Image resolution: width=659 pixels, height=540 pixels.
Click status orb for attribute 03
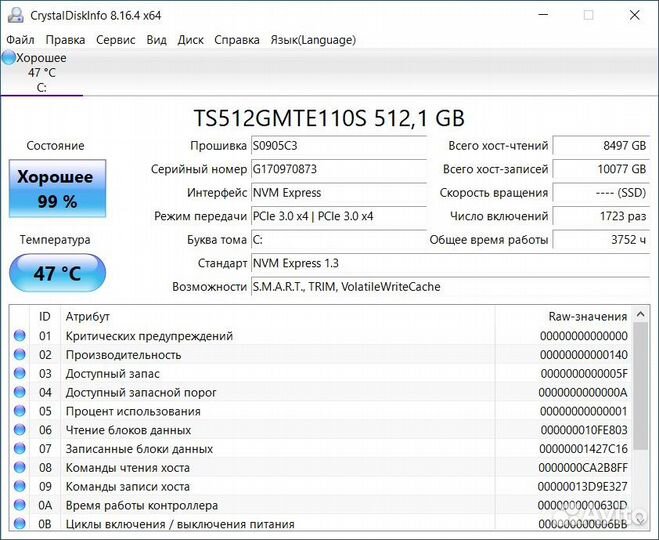pyautogui.click(x=19, y=373)
